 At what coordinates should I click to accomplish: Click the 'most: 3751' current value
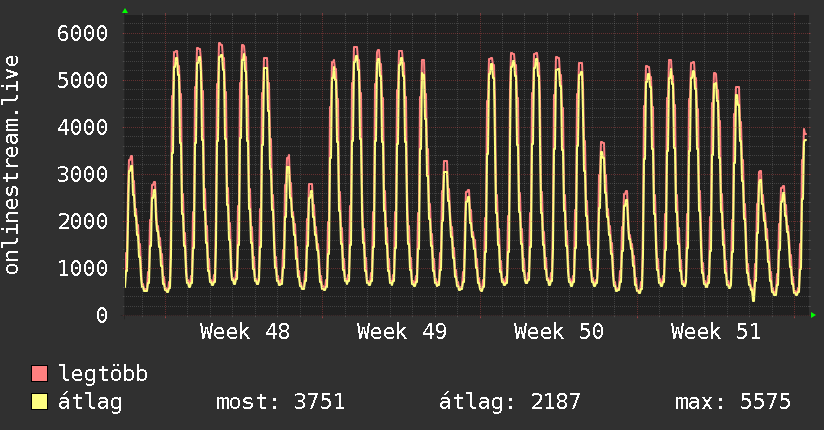pos(280,402)
